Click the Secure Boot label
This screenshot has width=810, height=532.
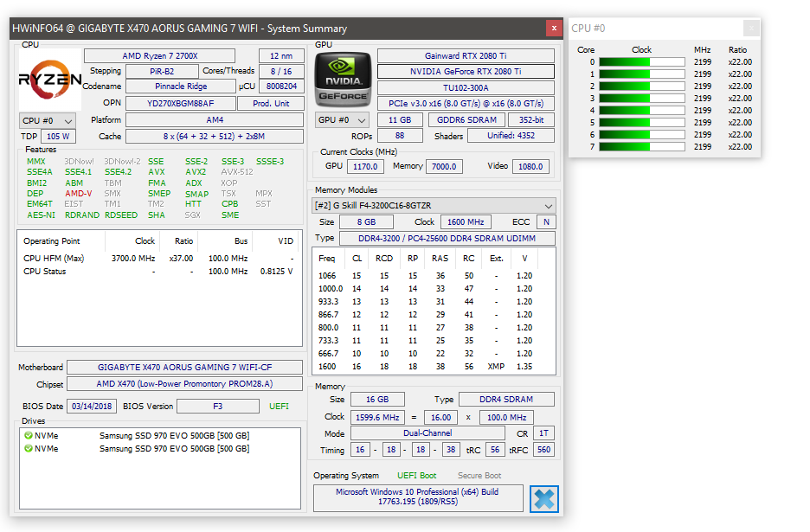pyautogui.click(x=479, y=475)
